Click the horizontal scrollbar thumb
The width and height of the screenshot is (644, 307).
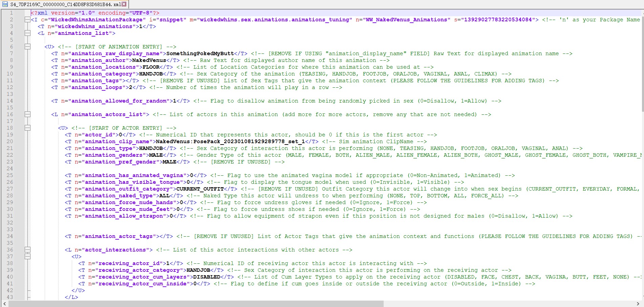(x=196, y=304)
